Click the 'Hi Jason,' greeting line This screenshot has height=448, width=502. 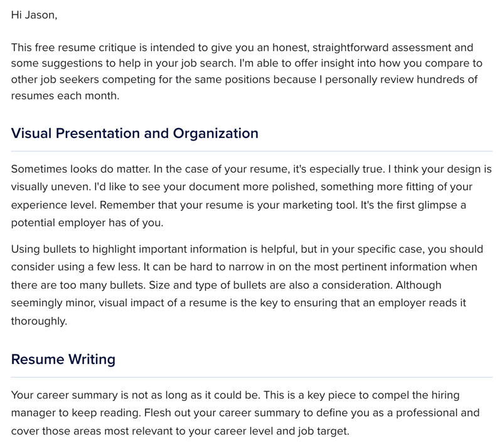tap(34, 15)
